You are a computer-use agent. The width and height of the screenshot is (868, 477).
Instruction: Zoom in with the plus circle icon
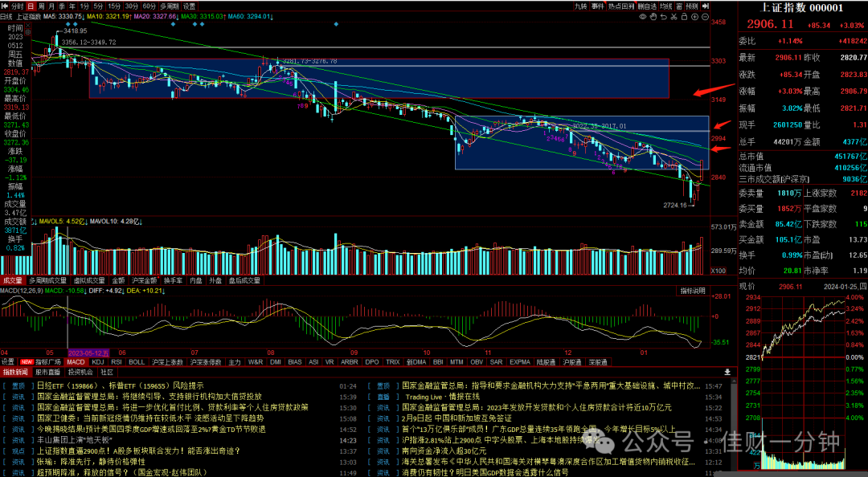click(694, 17)
